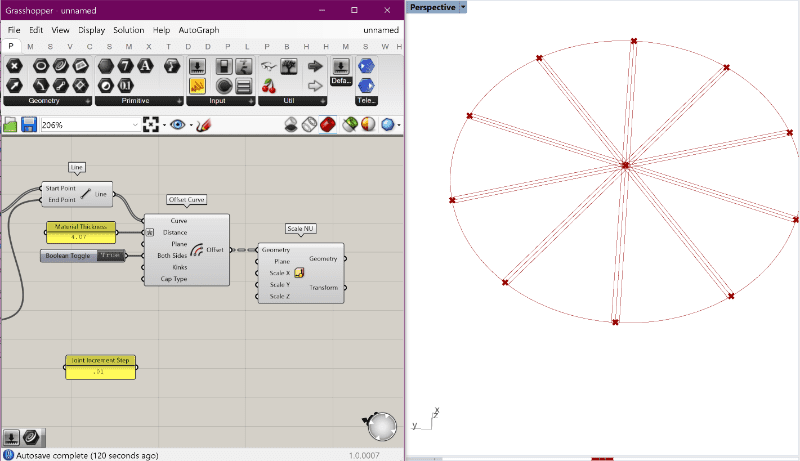Image resolution: width=800 pixels, height=461 pixels.
Task: Select the Curve parameter icon
Action: click(x=61, y=66)
